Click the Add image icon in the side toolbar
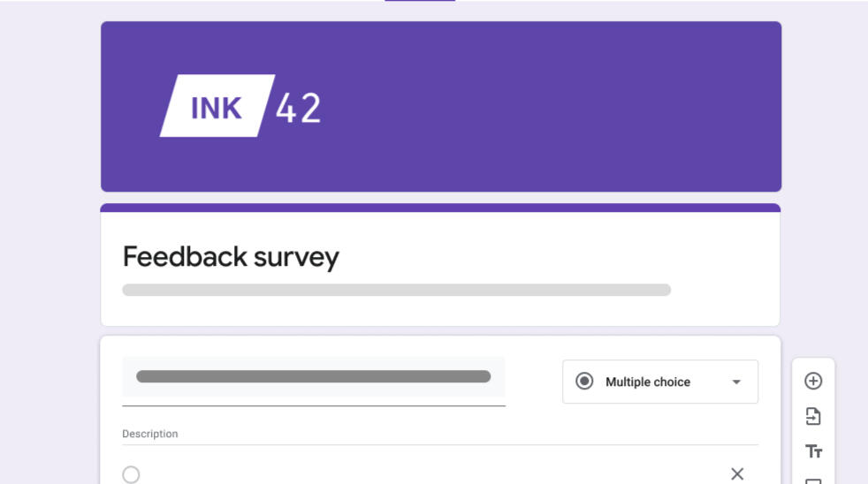The image size is (868, 484). pos(813,480)
